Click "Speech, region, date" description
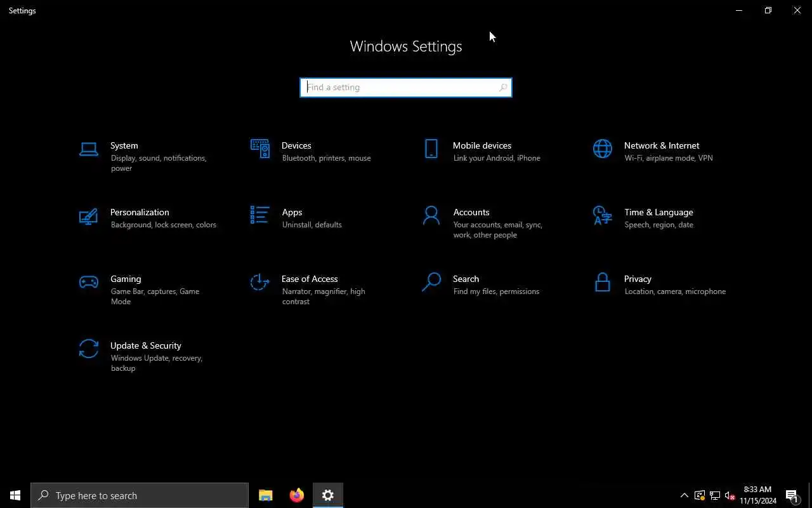Viewport: 812px width, 508px height. (658, 225)
